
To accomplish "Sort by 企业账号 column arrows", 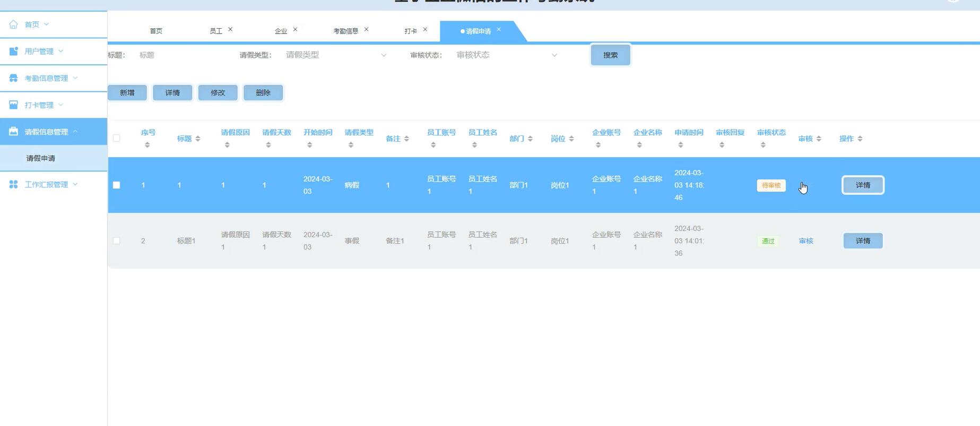I will [x=599, y=145].
